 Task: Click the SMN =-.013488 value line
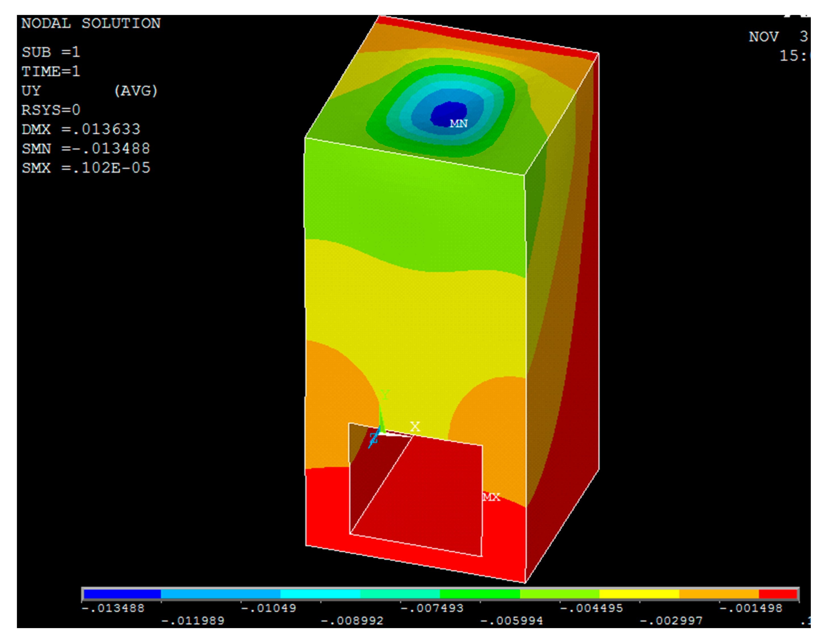pyautogui.click(x=85, y=149)
